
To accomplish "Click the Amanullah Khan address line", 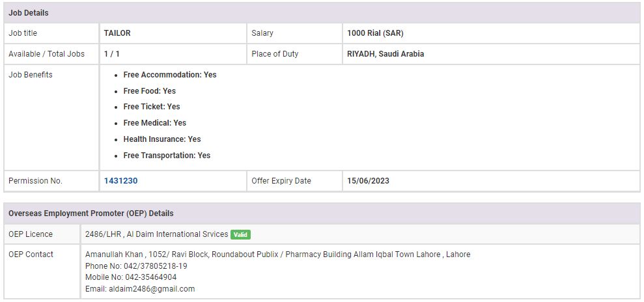I will click(277, 254).
